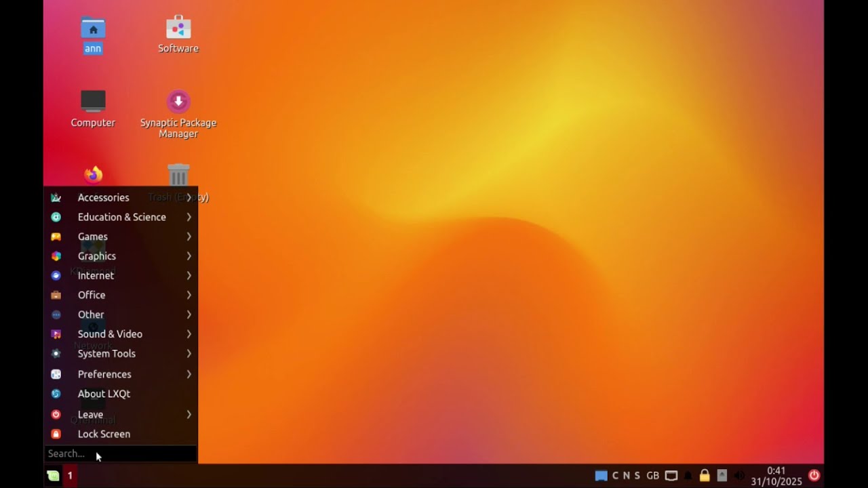The width and height of the screenshot is (868, 488).
Task: Open the notifications bell tray icon
Action: (688, 476)
